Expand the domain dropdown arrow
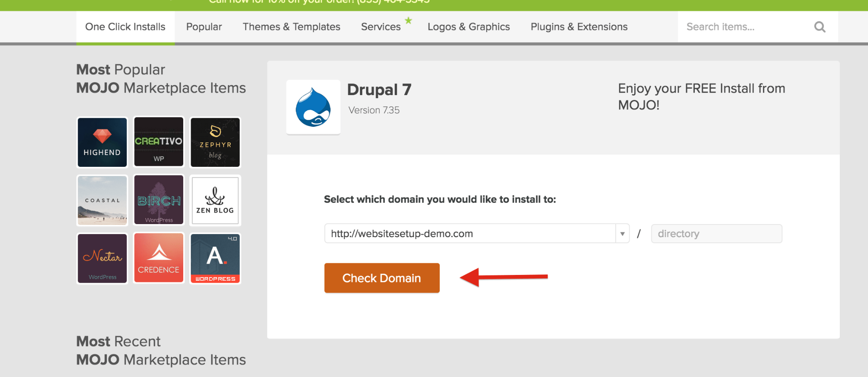Image resolution: width=868 pixels, height=377 pixels. 622,234
